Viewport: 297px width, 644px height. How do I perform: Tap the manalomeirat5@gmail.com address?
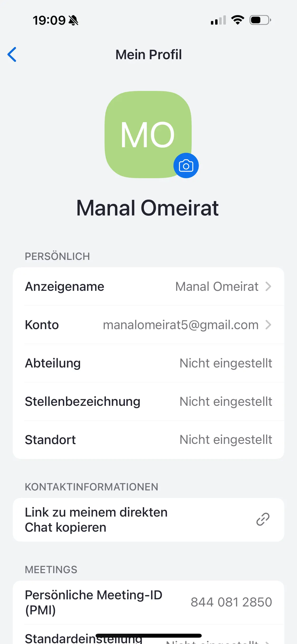pos(181,325)
